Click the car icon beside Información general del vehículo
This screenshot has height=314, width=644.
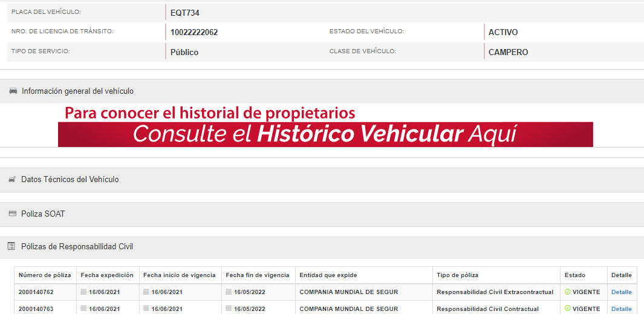tap(13, 91)
